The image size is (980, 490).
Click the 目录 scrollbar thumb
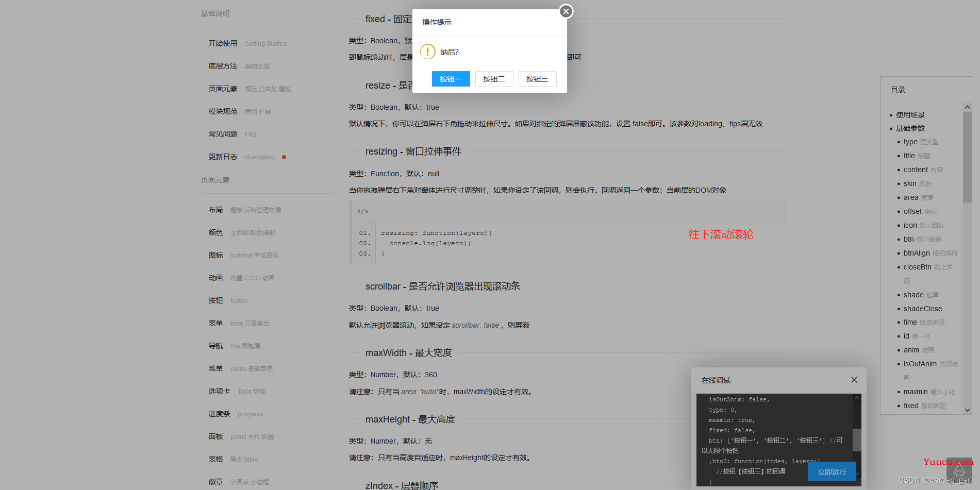click(967, 157)
